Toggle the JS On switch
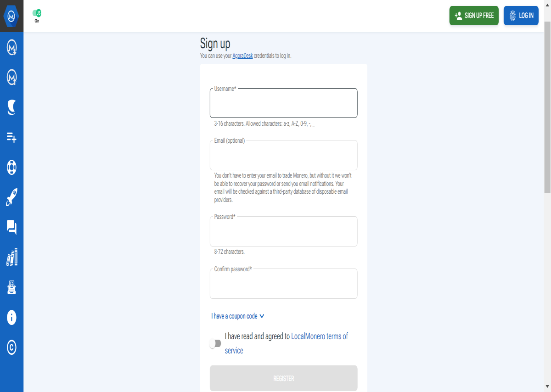Viewport: 551px width, 392px height. tap(37, 13)
